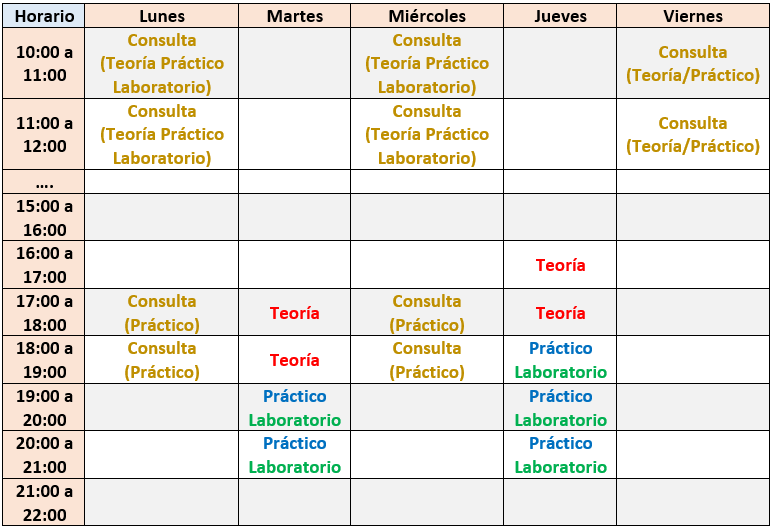Click the 11:00 a 12:00 time cell
This screenshot has height=527, width=772.
(x=44, y=134)
